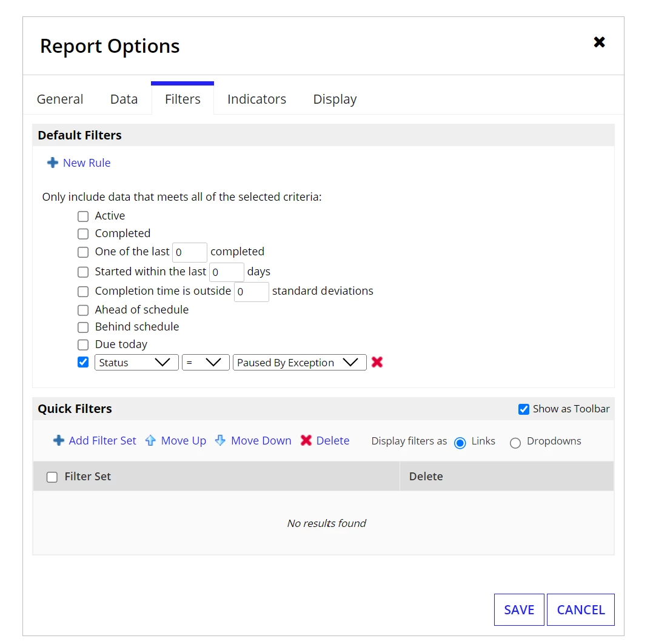Click the Move Down link
The height and width of the screenshot is (644, 653).
coord(261,441)
